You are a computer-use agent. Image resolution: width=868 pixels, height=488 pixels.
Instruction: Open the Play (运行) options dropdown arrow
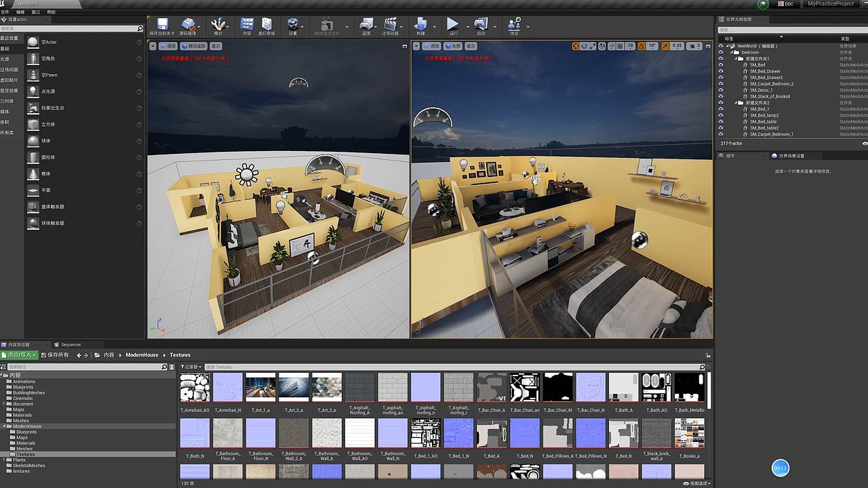coord(467,27)
